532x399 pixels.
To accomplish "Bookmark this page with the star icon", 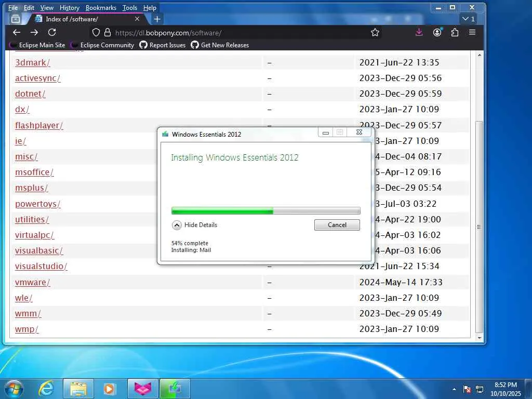I will pyautogui.click(x=375, y=33).
